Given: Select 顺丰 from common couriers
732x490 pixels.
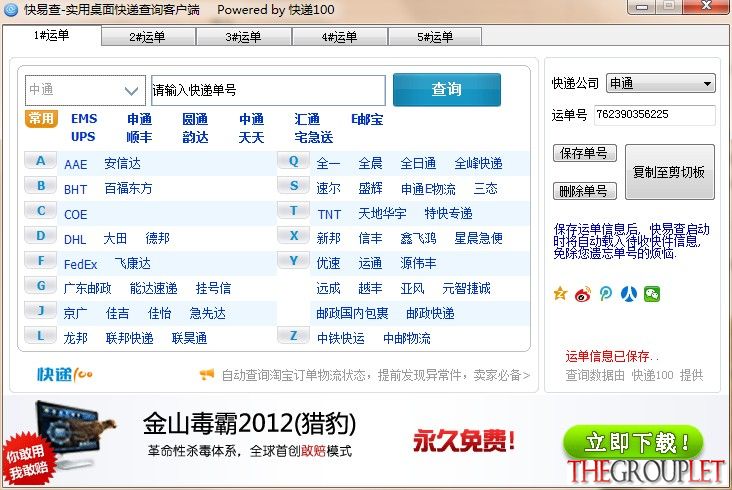Looking at the screenshot, I should 139,137.
